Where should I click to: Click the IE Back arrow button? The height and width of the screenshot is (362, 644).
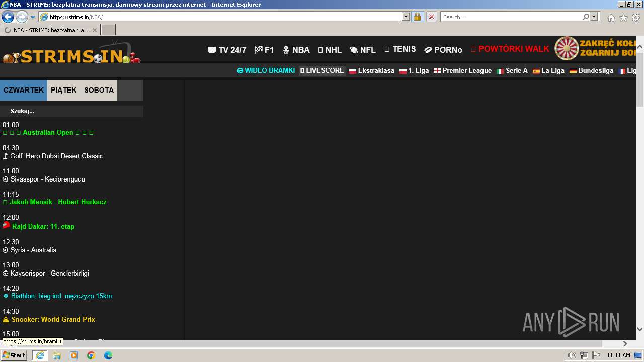click(x=8, y=17)
